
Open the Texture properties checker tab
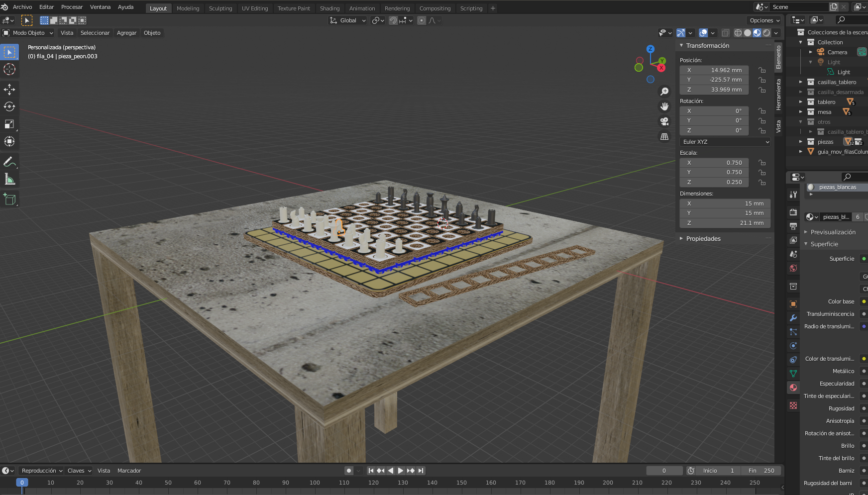pos(793,405)
